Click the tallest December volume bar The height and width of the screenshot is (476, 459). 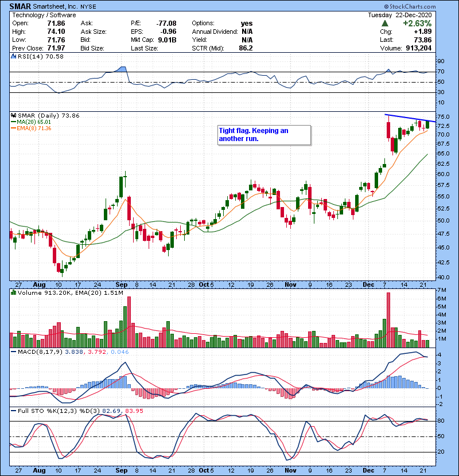(388, 320)
